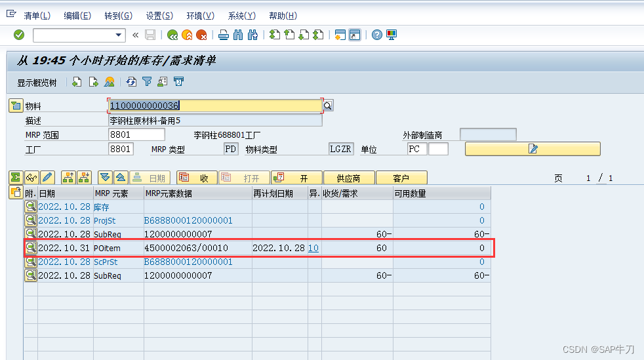644x360 pixels.
Task: Go to the next page icon
Action: 304,35
